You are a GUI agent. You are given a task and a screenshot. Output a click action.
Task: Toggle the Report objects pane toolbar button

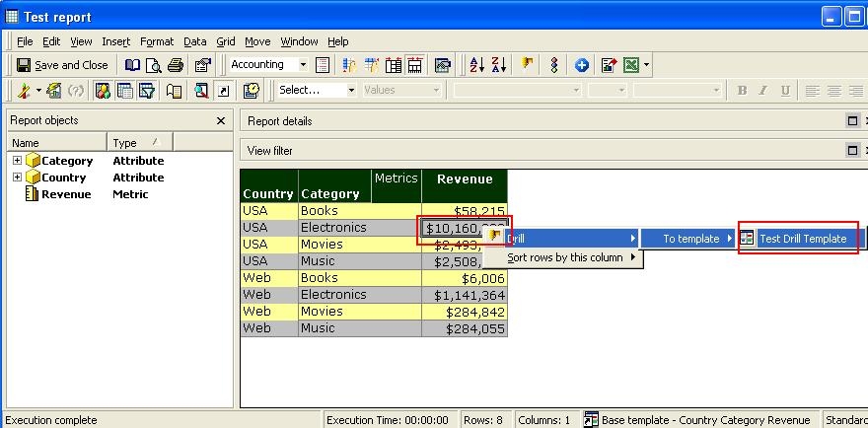pyautogui.click(x=103, y=91)
